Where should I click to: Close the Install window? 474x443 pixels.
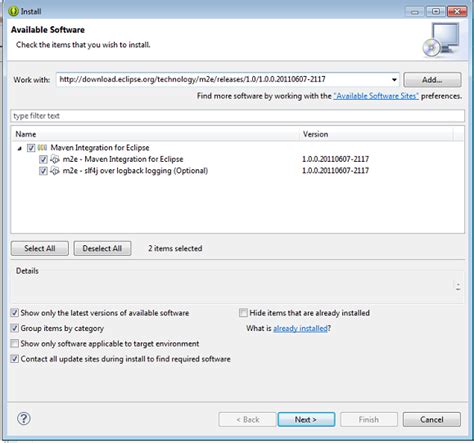pyautogui.click(x=457, y=11)
